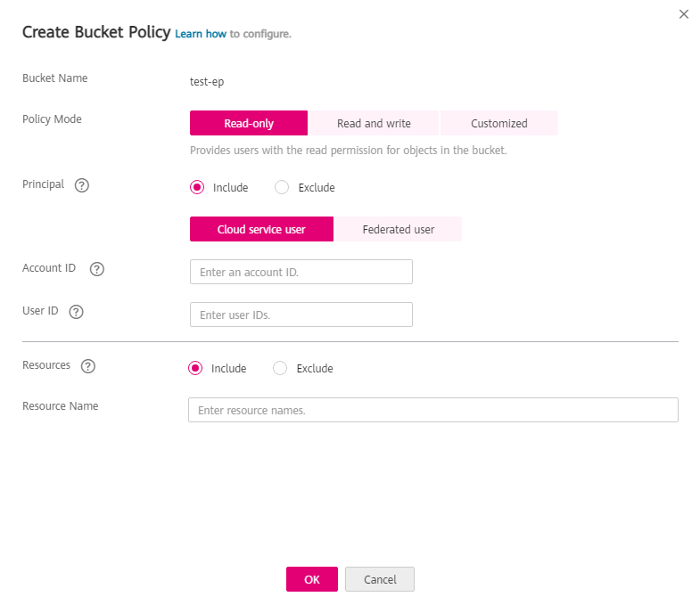Click the User ID help icon

point(77,312)
